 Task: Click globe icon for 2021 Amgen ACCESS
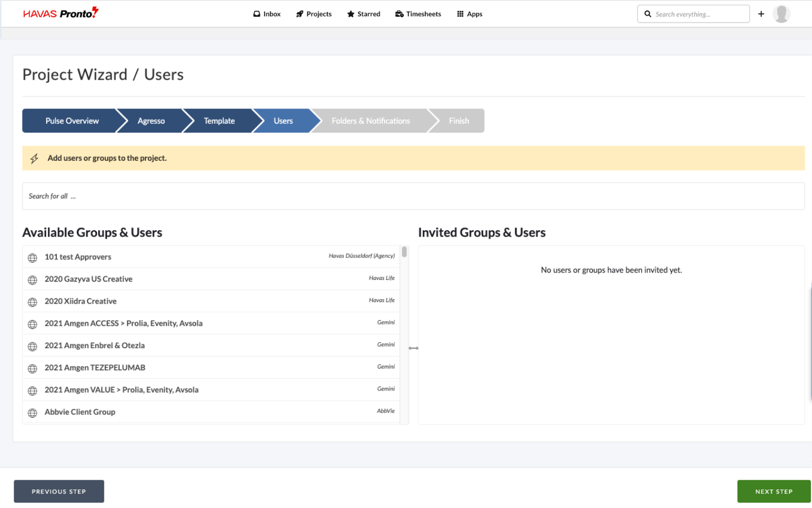click(x=33, y=325)
